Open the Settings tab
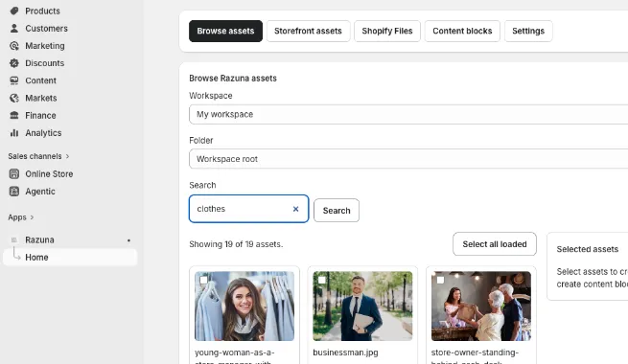Screen dimensions: 628x364 coord(528,31)
